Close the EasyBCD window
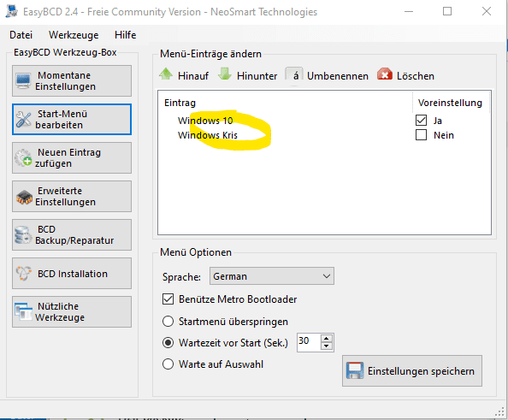 [x=487, y=11]
